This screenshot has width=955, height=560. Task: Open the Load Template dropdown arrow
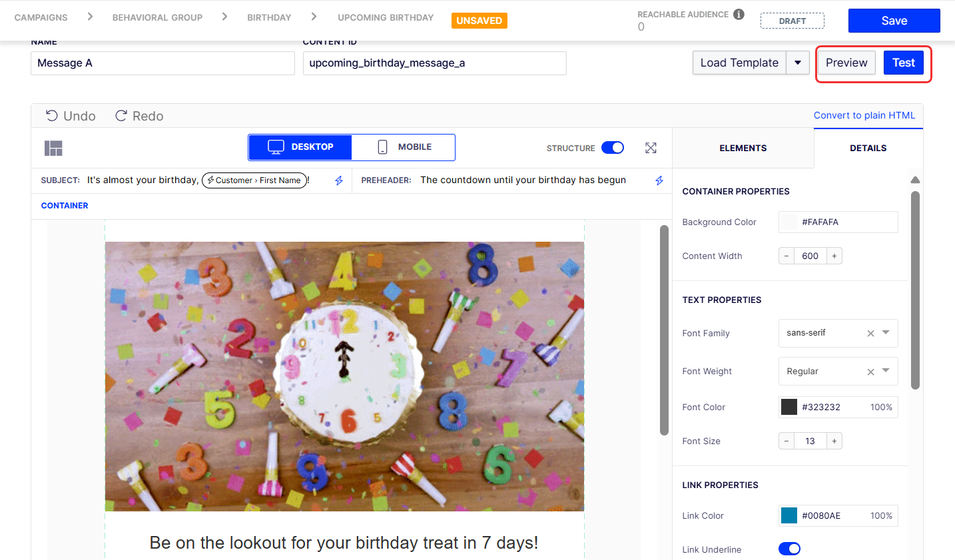798,63
